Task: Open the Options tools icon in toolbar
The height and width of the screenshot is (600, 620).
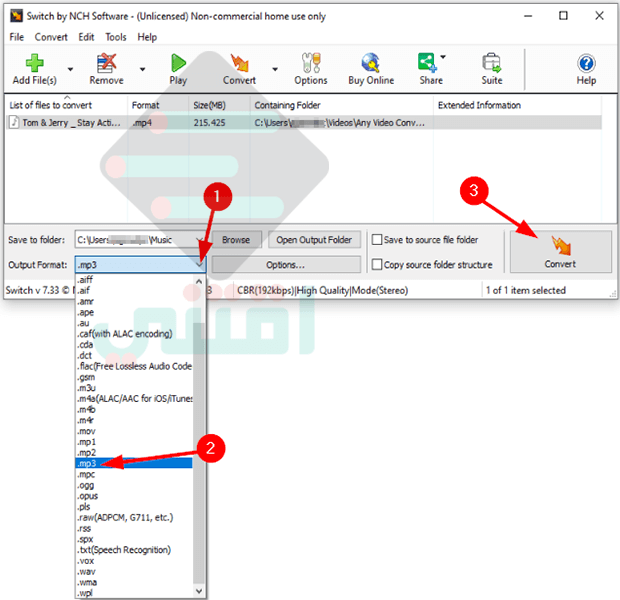Action: pos(311,63)
